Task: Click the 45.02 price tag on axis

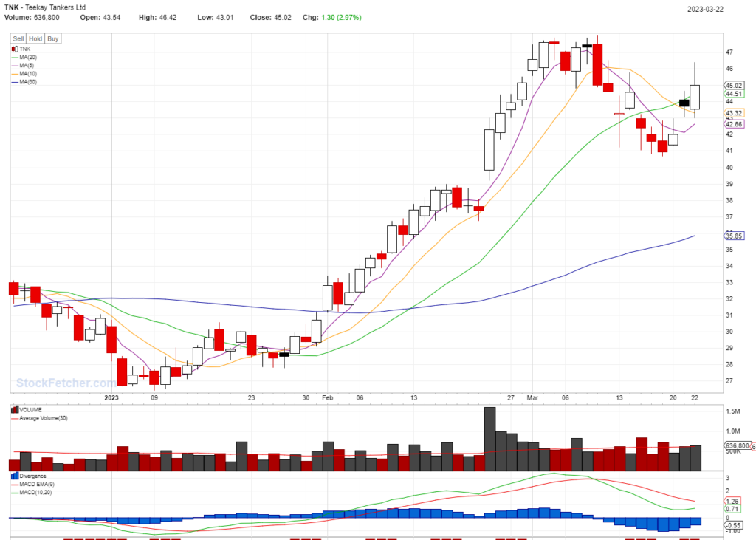Action: coord(735,86)
